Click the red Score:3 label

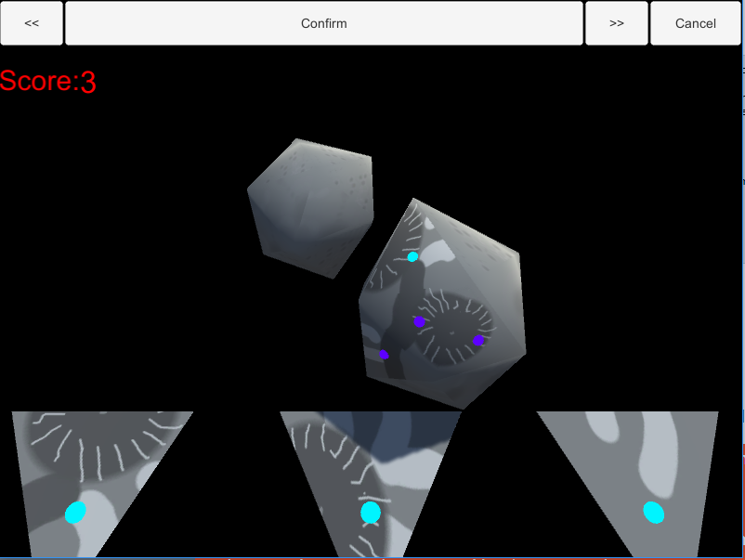coord(48,81)
